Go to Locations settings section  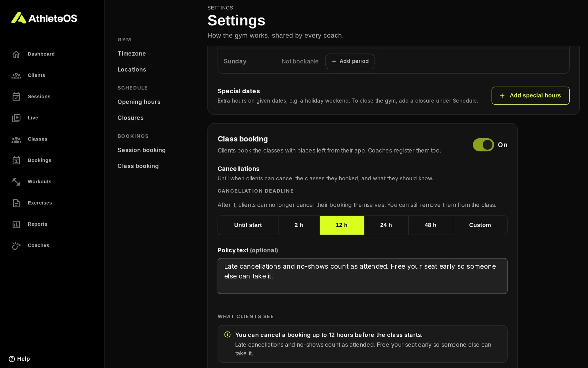[x=132, y=70]
